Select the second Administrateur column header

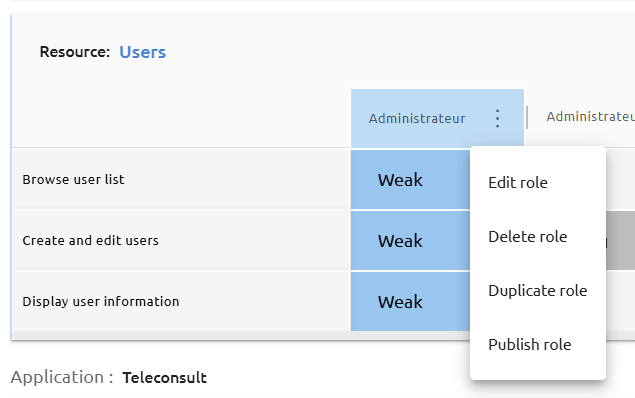pos(590,117)
